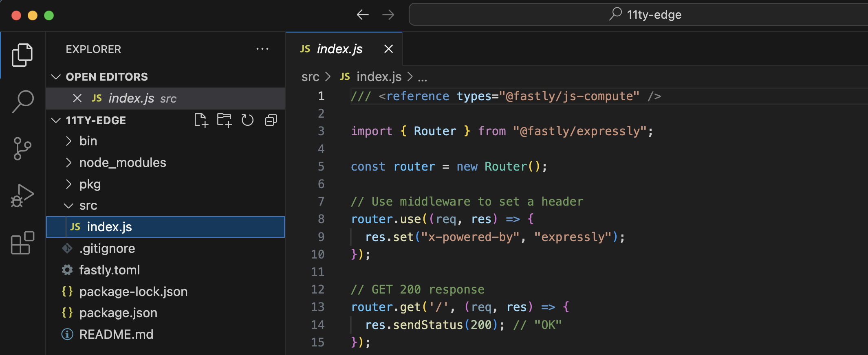Go forward with the right arrow
The image size is (868, 355).
(388, 15)
